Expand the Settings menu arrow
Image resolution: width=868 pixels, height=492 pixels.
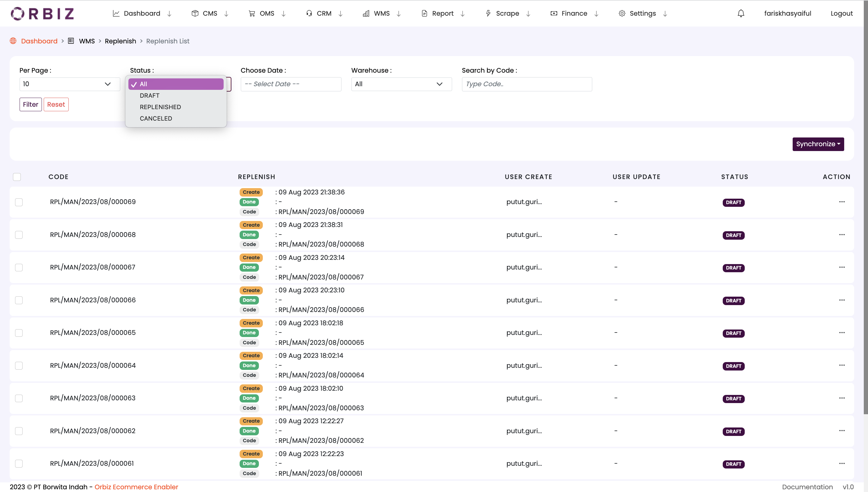coord(665,14)
